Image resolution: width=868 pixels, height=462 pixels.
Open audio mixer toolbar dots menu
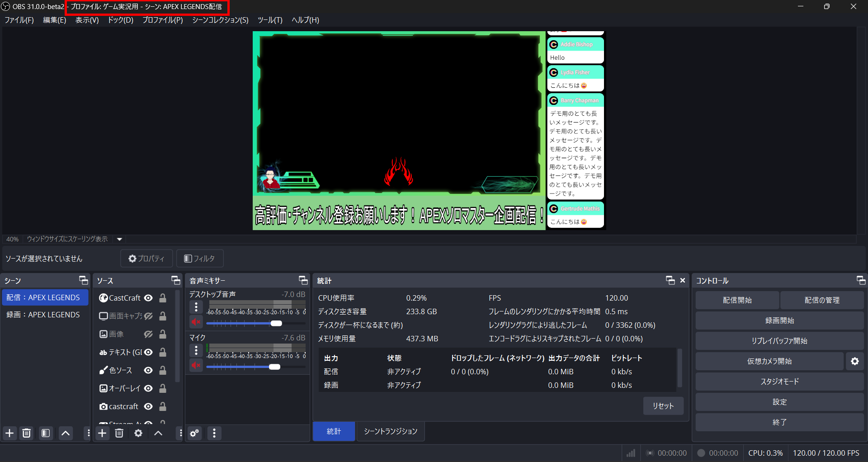tap(214, 433)
